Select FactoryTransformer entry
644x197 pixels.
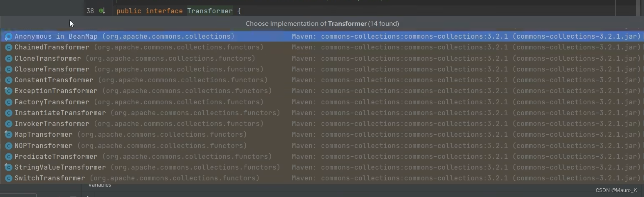click(x=322, y=102)
